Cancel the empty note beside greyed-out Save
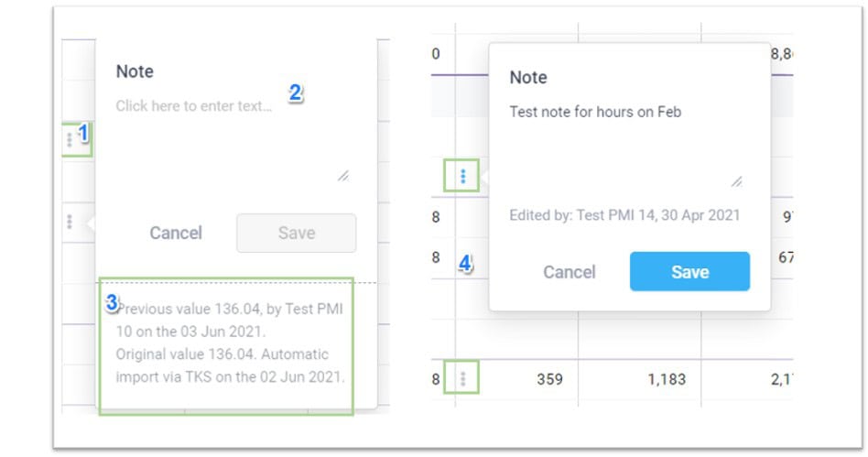 point(176,234)
